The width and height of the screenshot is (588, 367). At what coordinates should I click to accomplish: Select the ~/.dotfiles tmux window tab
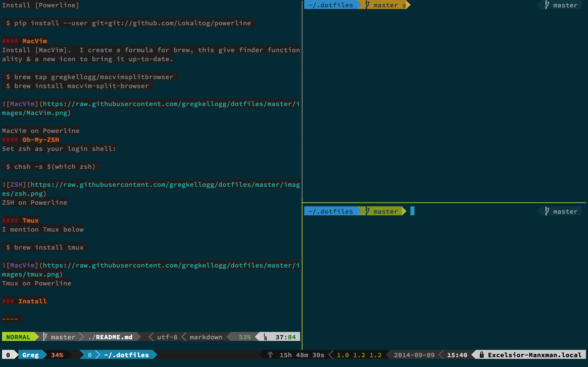126,355
